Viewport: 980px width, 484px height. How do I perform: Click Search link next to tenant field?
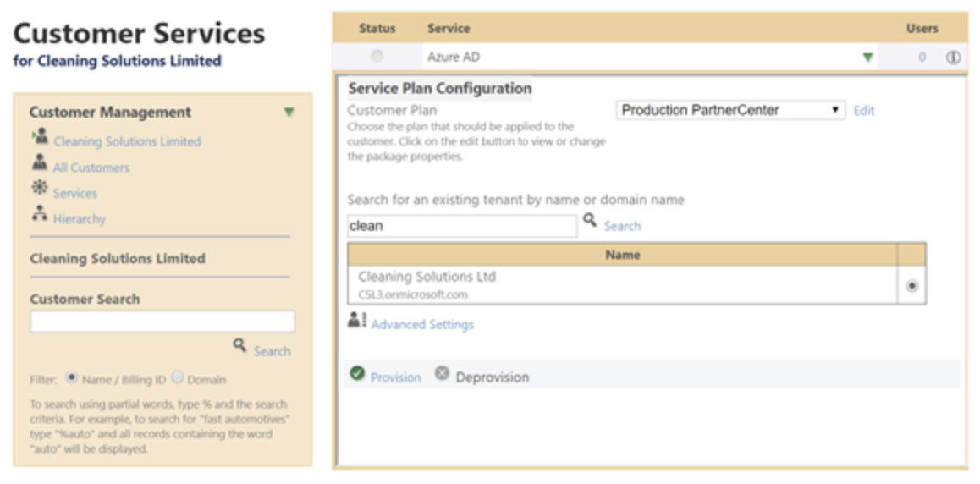tap(623, 226)
